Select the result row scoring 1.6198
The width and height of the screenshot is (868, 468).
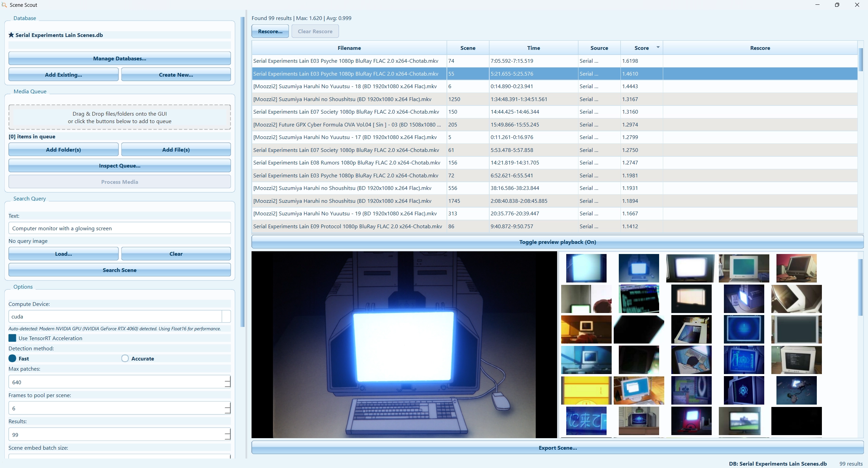pyautogui.click(x=555, y=61)
